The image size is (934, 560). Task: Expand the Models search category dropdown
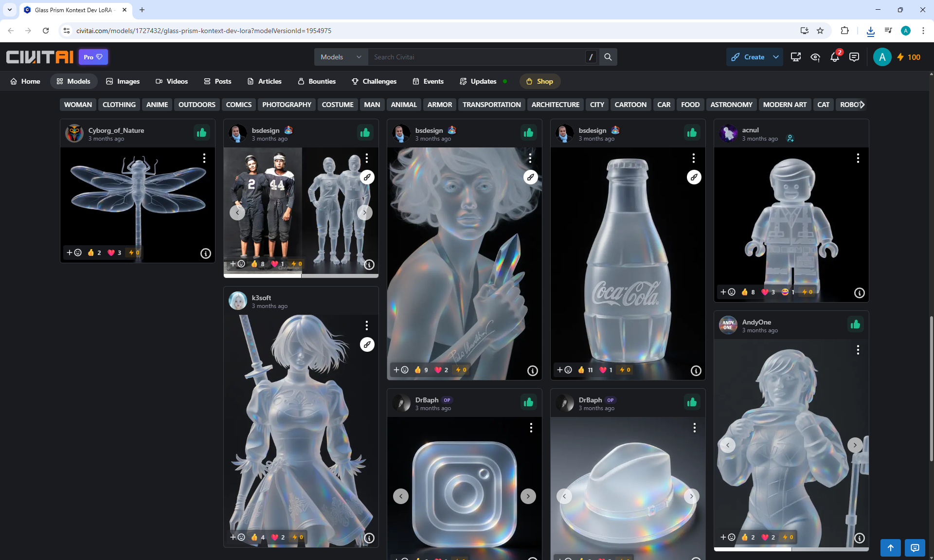(341, 57)
